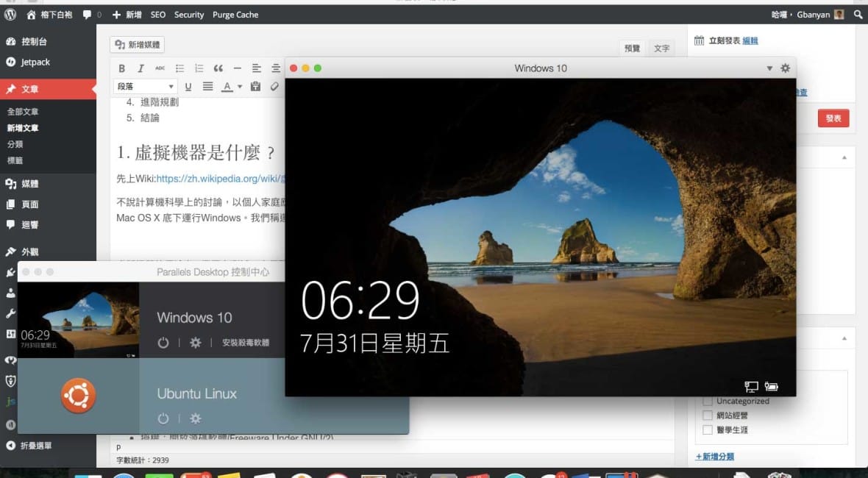This screenshot has height=478, width=868.
Task: Power on the Ubuntu Linux virtual machine
Action: click(163, 418)
